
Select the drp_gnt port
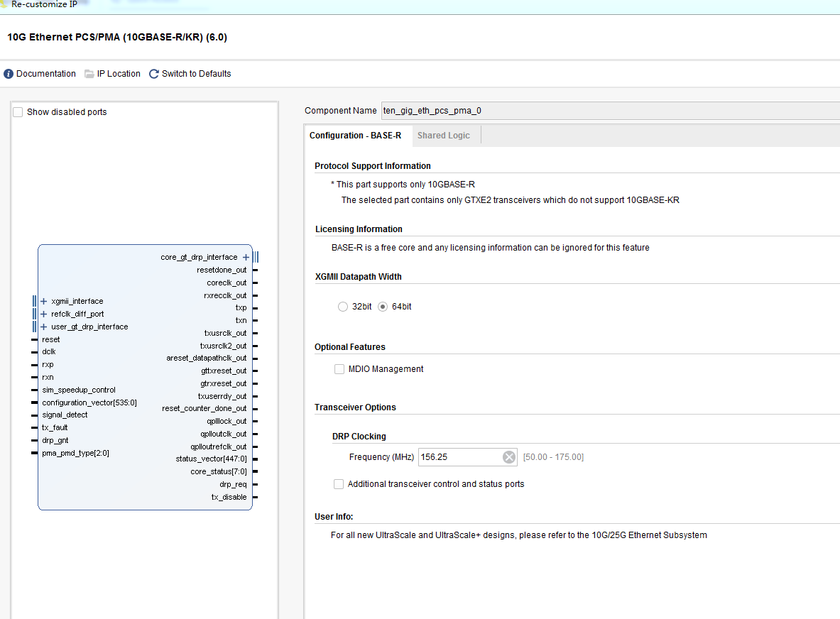coord(55,441)
